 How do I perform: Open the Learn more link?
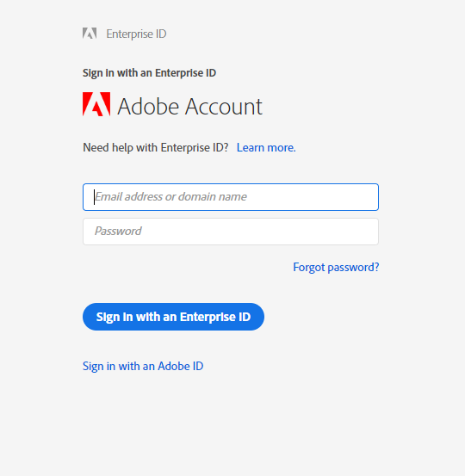[266, 147]
